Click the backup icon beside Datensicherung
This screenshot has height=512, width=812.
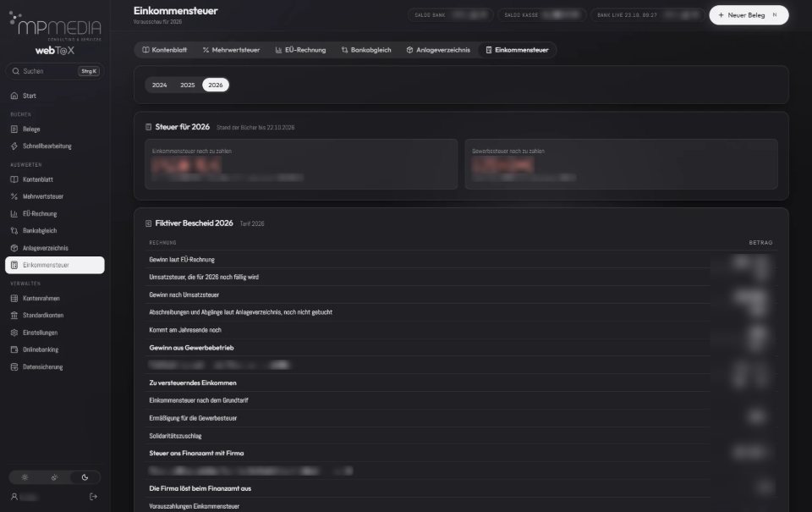tap(14, 367)
